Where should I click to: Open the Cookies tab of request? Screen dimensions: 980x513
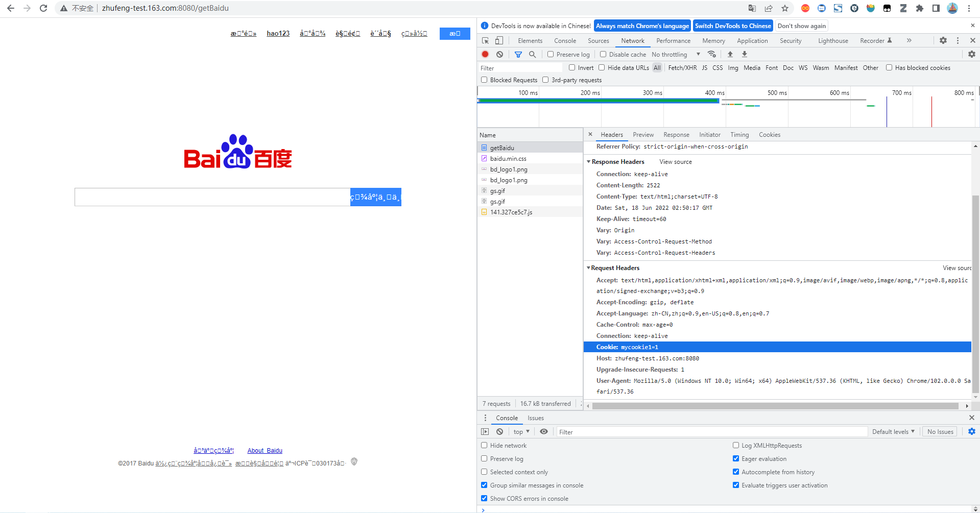[769, 135]
